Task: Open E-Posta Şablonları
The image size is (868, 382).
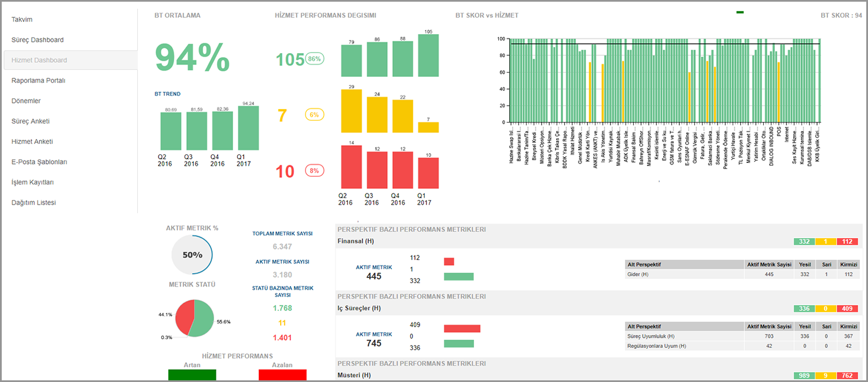Action: point(39,162)
